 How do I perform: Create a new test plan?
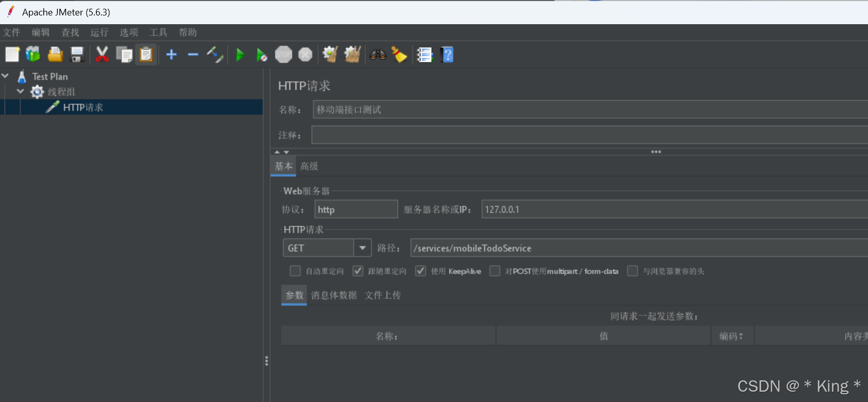(x=12, y=54)
